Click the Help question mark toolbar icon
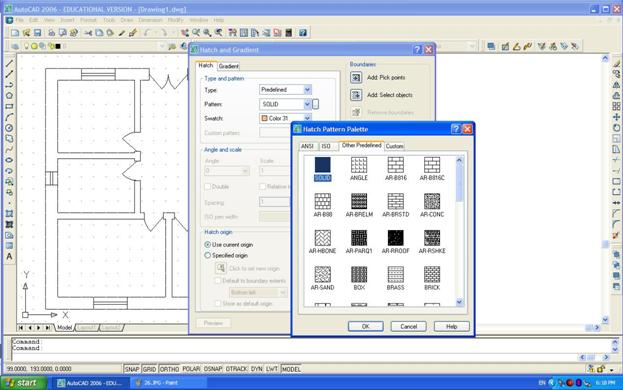The height and width of the screenshot is (390, 623). [303, 33]
